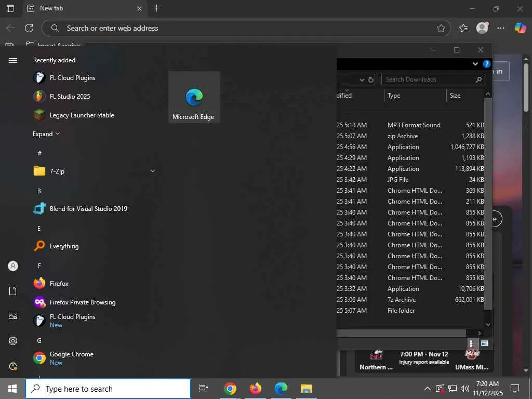
Task: Select the JPG File row
Action: click(x=410, y=179)
